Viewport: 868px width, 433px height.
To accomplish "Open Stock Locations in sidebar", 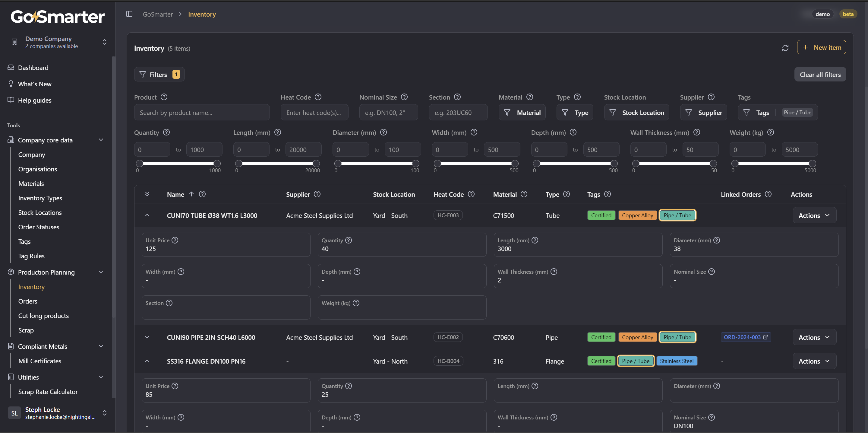I will tap(40, 212).
